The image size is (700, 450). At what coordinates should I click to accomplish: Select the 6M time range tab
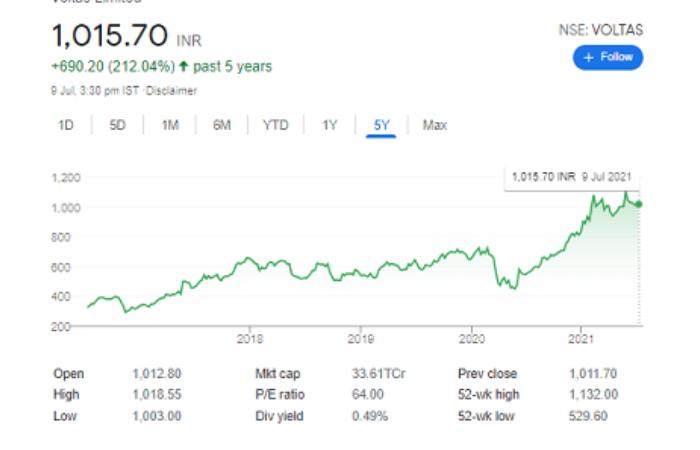[222, 125]
